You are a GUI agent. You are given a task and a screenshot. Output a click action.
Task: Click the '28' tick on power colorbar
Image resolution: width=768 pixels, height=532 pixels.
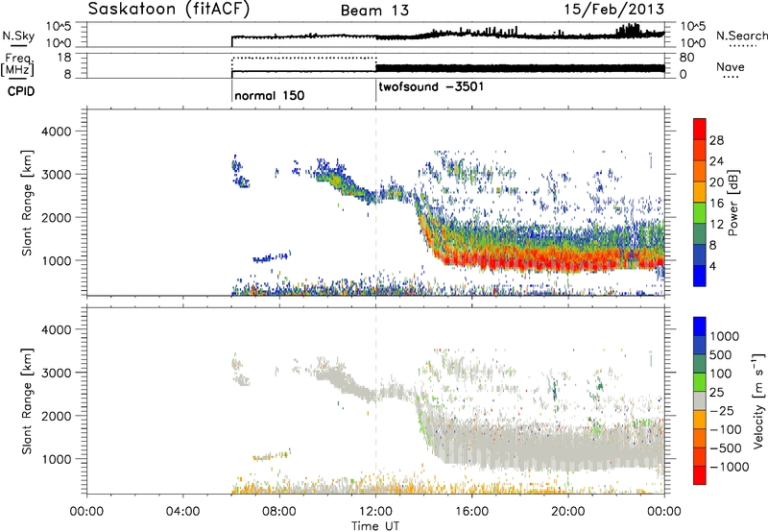point(716,140)
